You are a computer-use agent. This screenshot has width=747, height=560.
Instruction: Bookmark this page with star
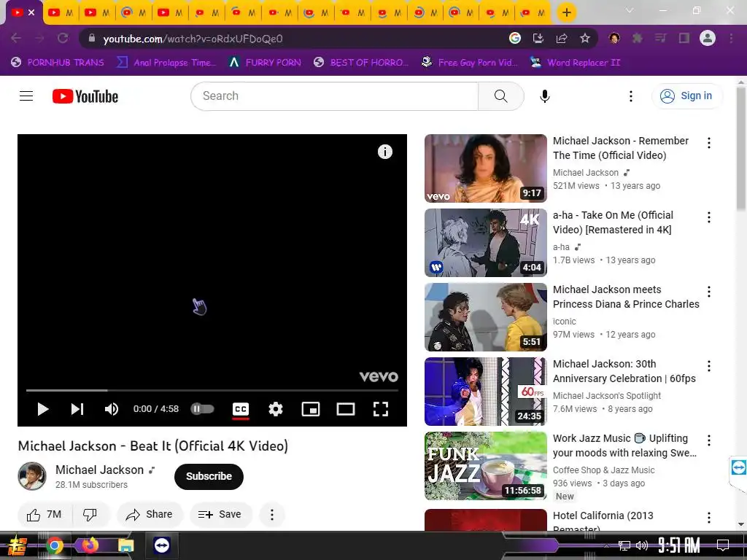tap(585, 38)
